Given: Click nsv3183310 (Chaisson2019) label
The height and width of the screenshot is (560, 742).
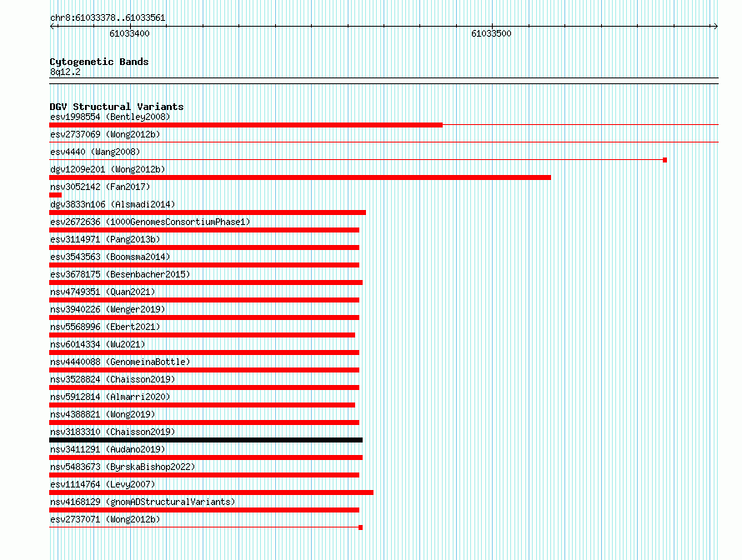Looking at the screenshot, I should [x=113, y=432].
